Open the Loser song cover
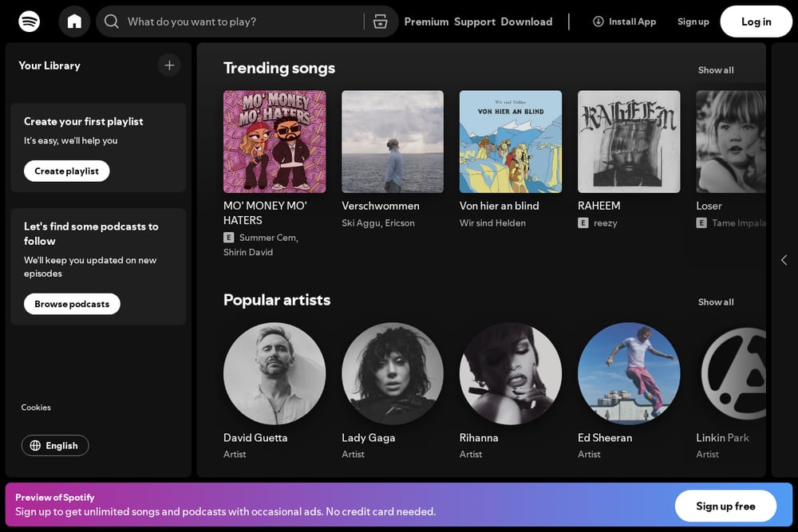This screenshot has width=798, height=532. click(x=731, y=141)
